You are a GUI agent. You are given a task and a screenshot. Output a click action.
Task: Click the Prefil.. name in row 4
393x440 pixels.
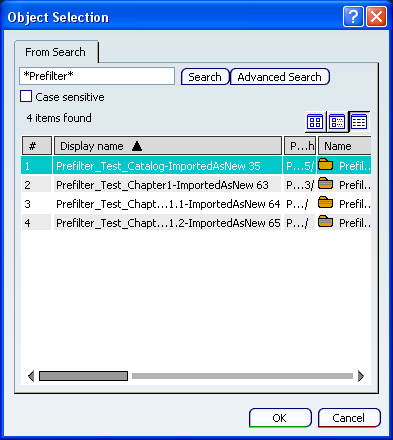coord(355,223)
